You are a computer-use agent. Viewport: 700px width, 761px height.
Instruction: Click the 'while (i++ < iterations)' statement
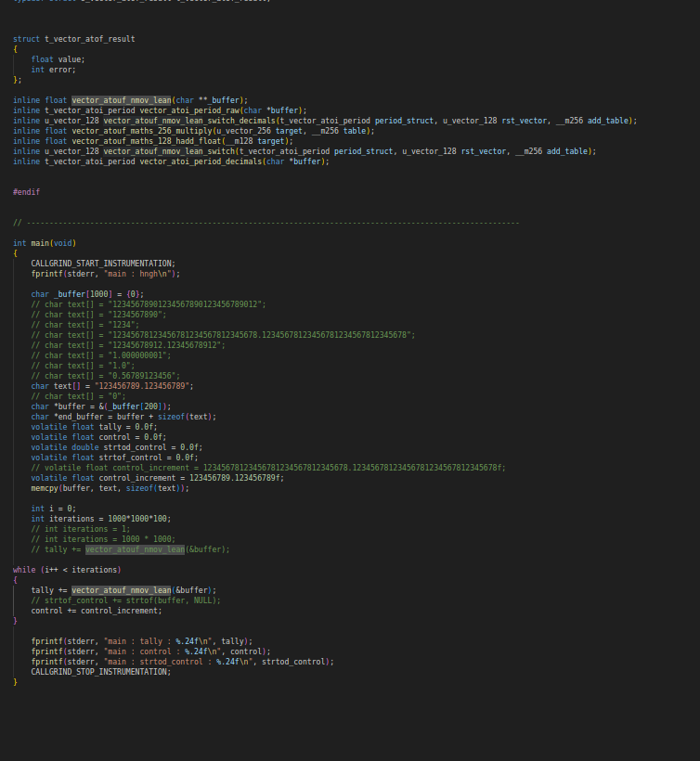click(x=67, y=569)
